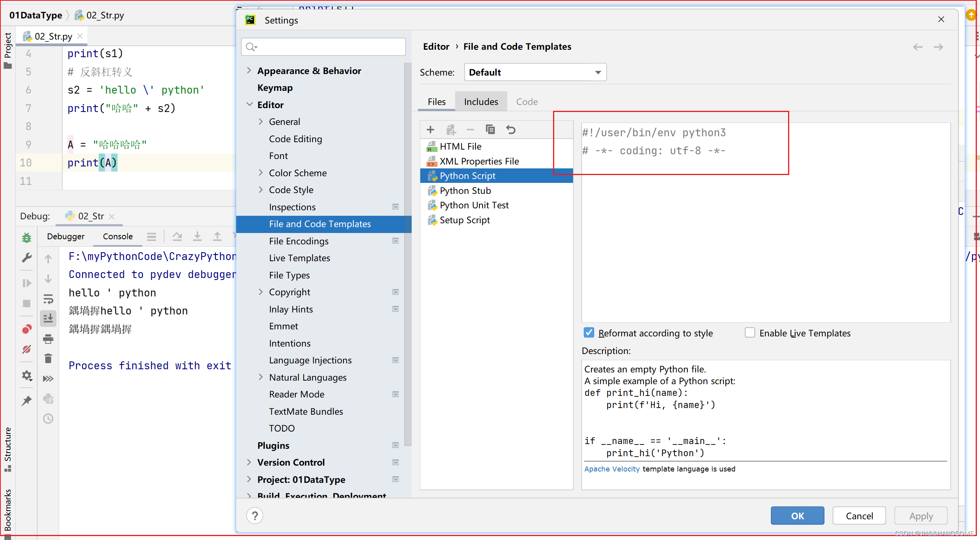Screen dimensions: 980x540
Task: Click the Reset template icon
Action: tap(511, 130)
